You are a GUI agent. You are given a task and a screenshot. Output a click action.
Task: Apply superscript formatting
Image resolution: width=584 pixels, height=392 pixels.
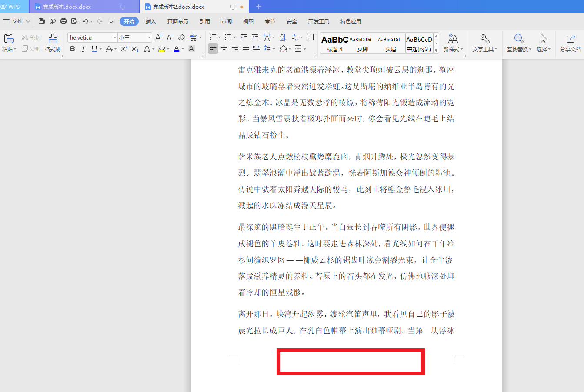pyautogui.click(x=123, y=49)
